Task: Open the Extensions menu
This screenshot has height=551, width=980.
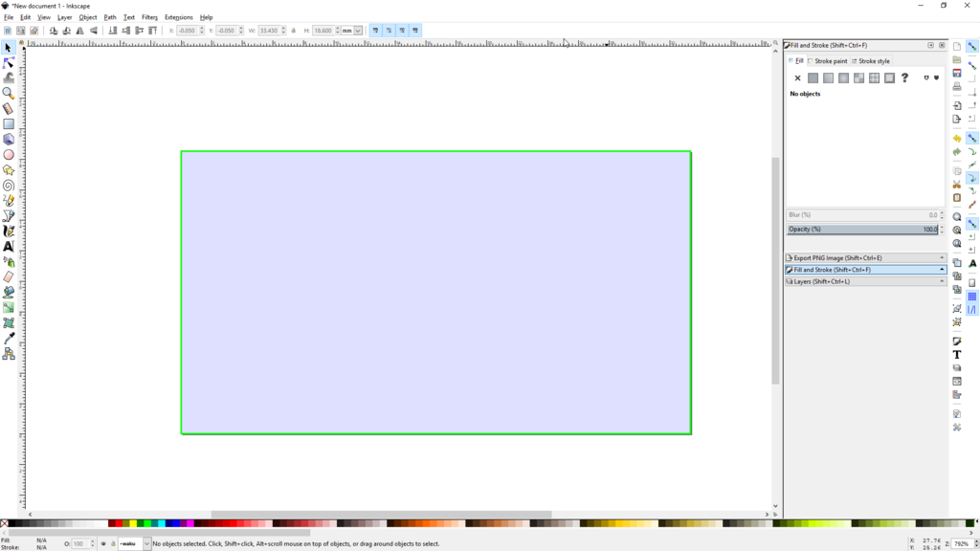Action: 179,17
